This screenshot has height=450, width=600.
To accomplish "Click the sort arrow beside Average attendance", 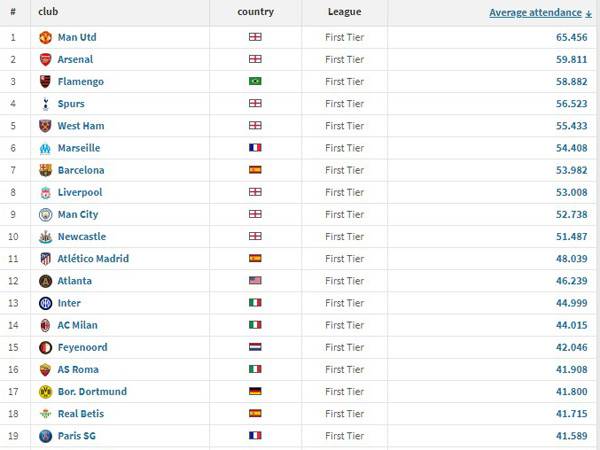I will point(589,14).
